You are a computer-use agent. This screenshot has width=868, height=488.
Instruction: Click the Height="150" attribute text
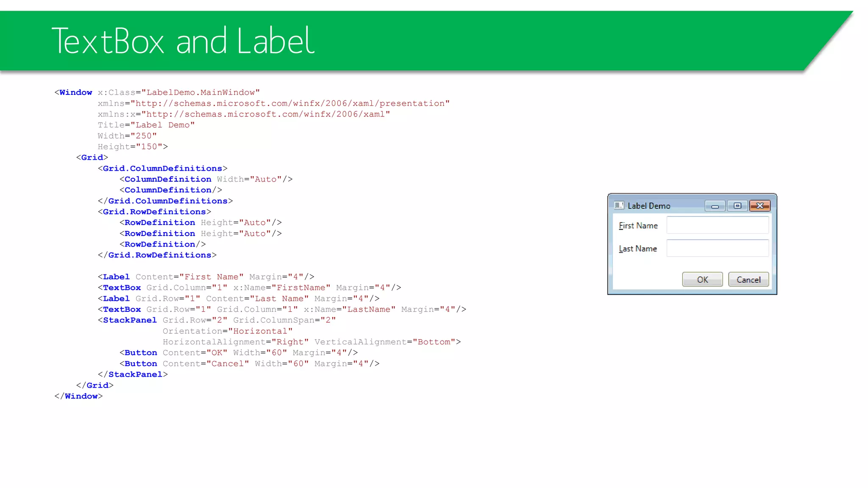pos(130,147)
